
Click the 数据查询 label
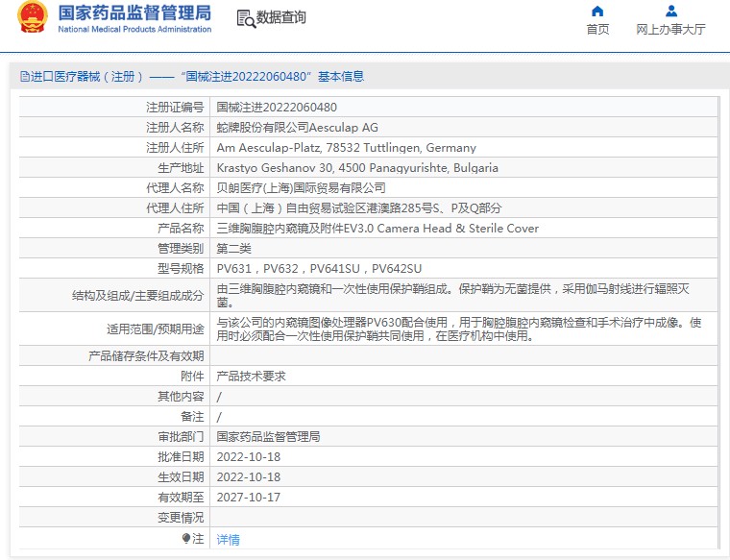[281, 17]
